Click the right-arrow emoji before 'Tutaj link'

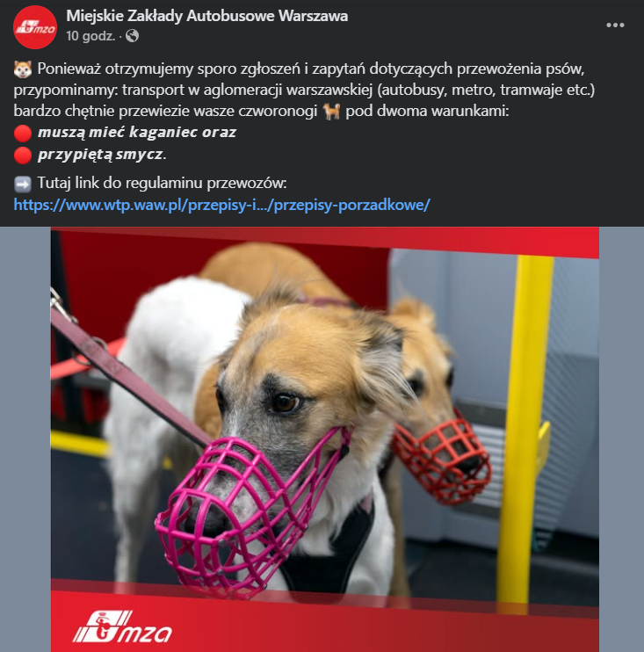(x=23, y=184)
